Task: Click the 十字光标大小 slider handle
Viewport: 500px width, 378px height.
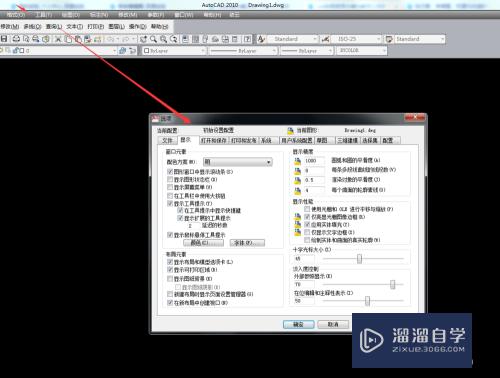Action: pos(359,258)
